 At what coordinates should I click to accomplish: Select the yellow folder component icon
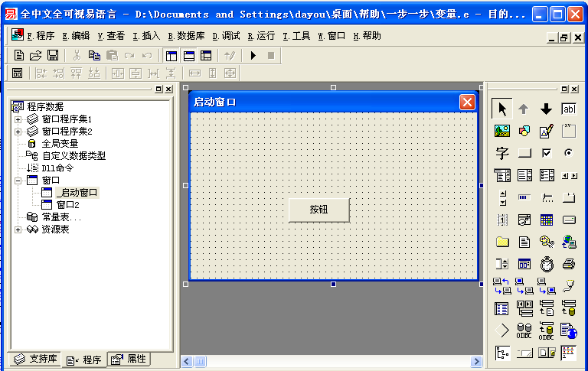tap(501, 242)
